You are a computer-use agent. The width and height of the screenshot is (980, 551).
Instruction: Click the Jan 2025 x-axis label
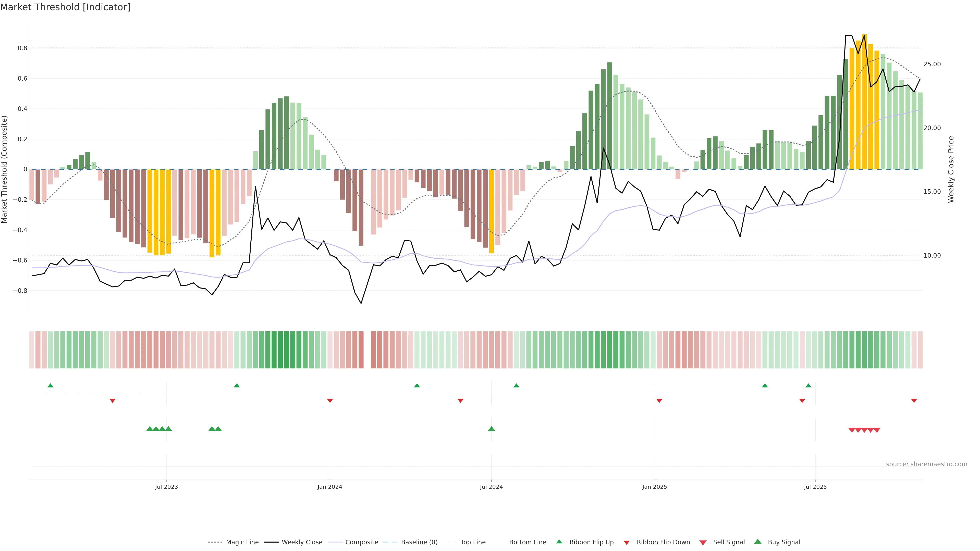tap(654, 487)
